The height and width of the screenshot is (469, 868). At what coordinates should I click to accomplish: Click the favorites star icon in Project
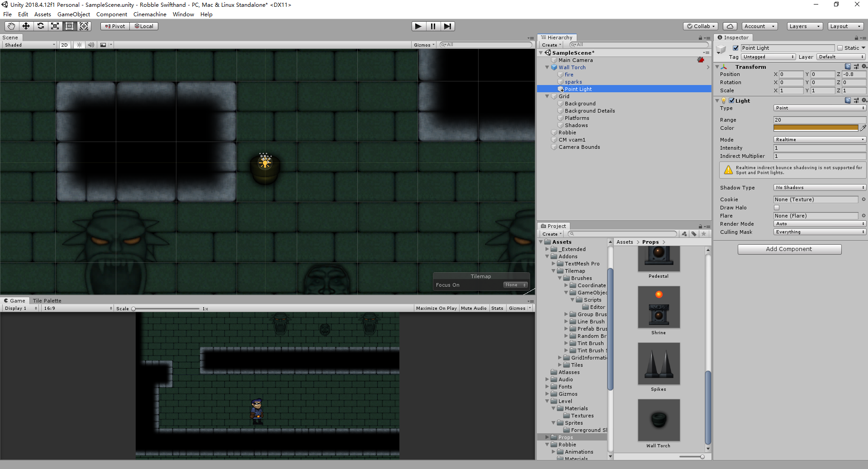pyautogui.click(x=703, y=234)
